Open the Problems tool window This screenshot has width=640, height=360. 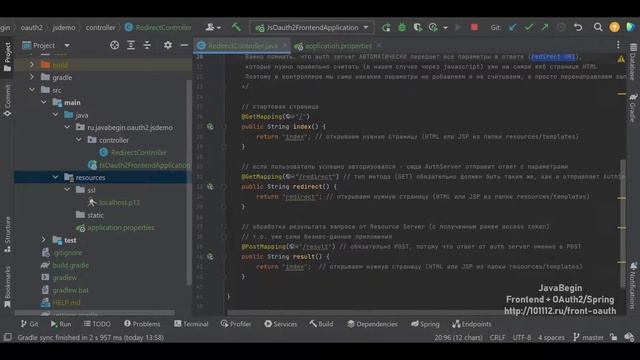pyautogui.click(x=142, y=324)
